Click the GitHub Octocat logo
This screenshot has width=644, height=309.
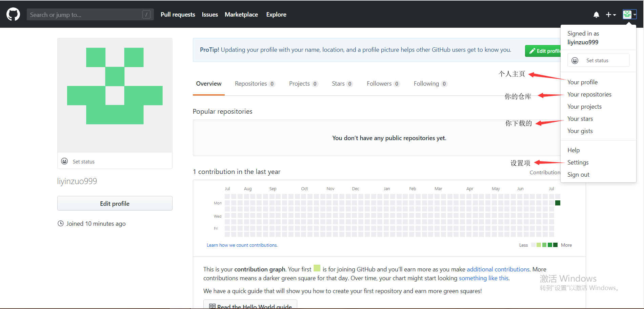point(13,15)
